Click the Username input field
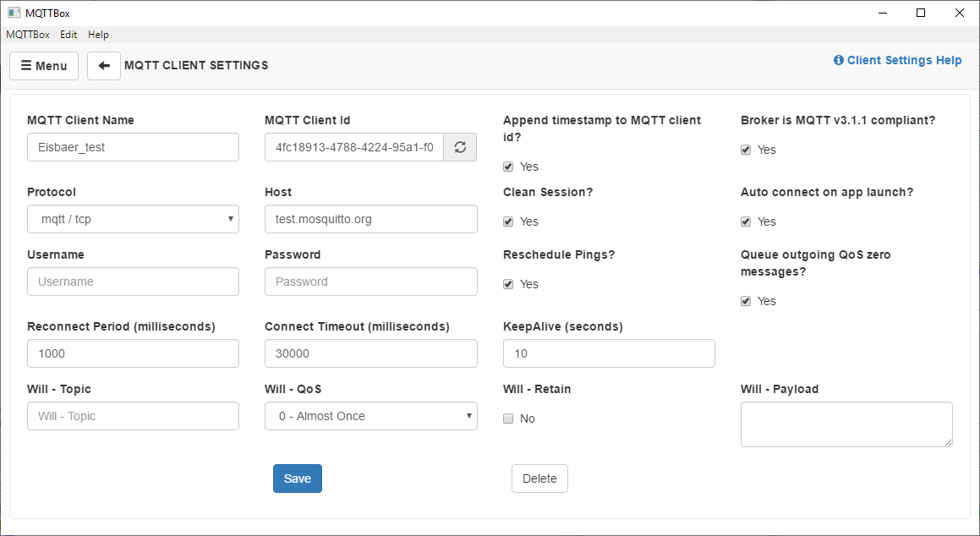 click(133, 282)
